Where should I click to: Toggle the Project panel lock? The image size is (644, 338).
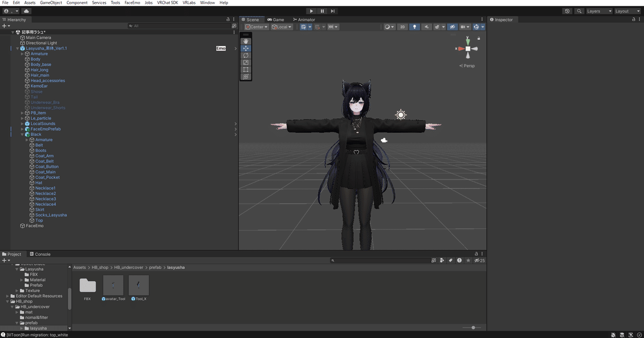[476, 254]
